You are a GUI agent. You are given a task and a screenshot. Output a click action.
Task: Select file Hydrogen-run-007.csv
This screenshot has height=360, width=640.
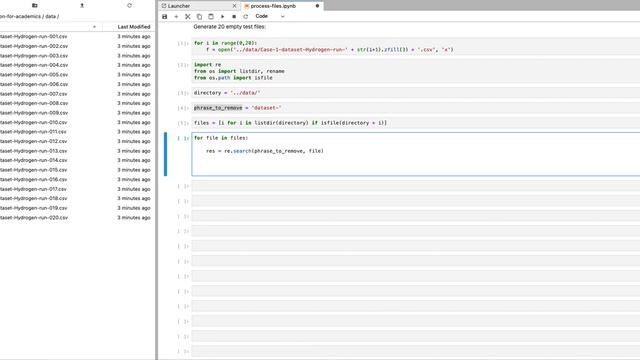click(33, 94)
